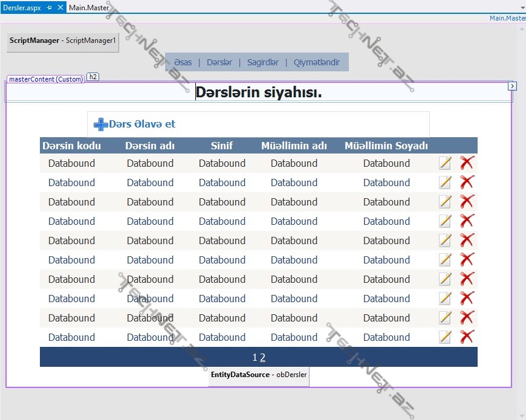Click the Şagirdlər navigation link
Viewport: 526px width, 420px height.
click(263, 62)
